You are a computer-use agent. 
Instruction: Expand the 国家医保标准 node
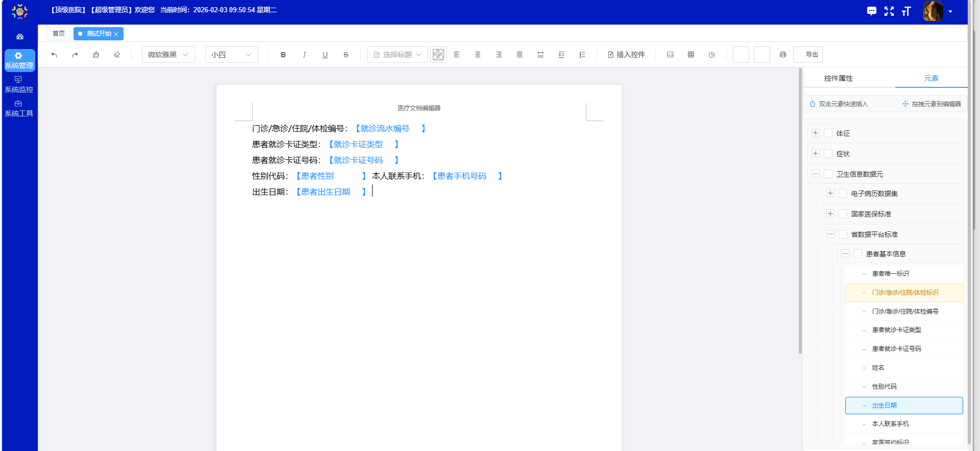[830, 214]
